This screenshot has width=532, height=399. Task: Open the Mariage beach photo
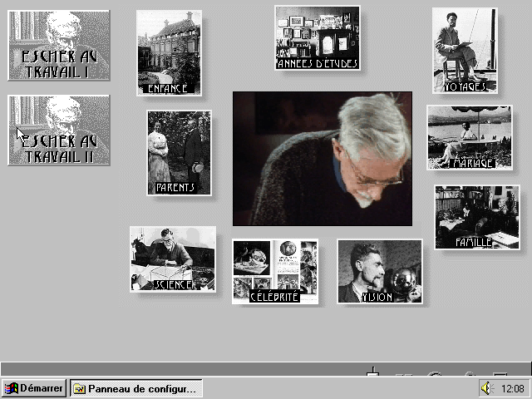pyautogui.click(x=470, y=137)
